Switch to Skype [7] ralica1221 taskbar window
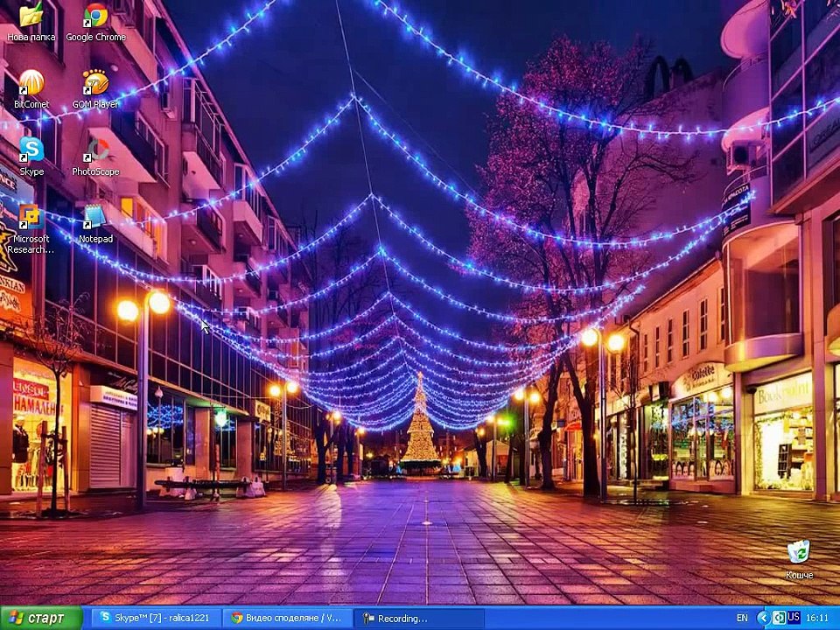This screenshot has height=630, width=840. click(156, 619)
